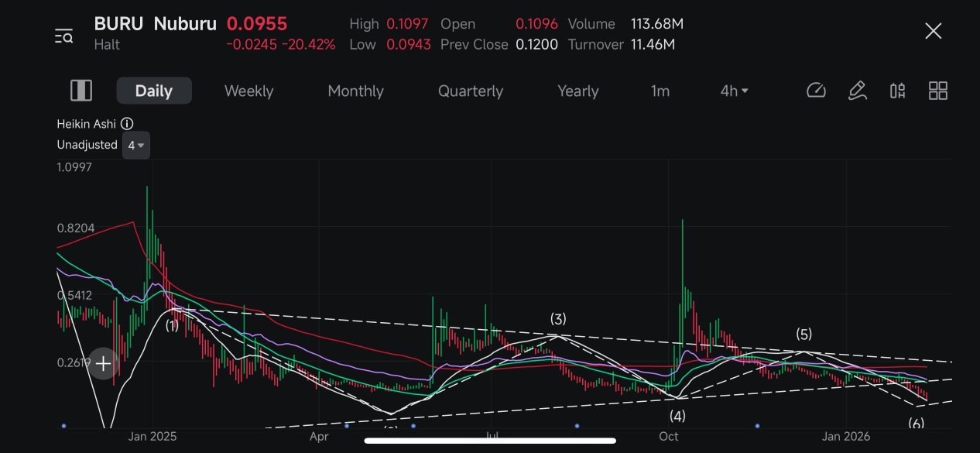The height and width of the screenshot is (453, 980).
Task: Click the 0.5412 price axis label
Action: pyautogui.click(x=74, y=295)
